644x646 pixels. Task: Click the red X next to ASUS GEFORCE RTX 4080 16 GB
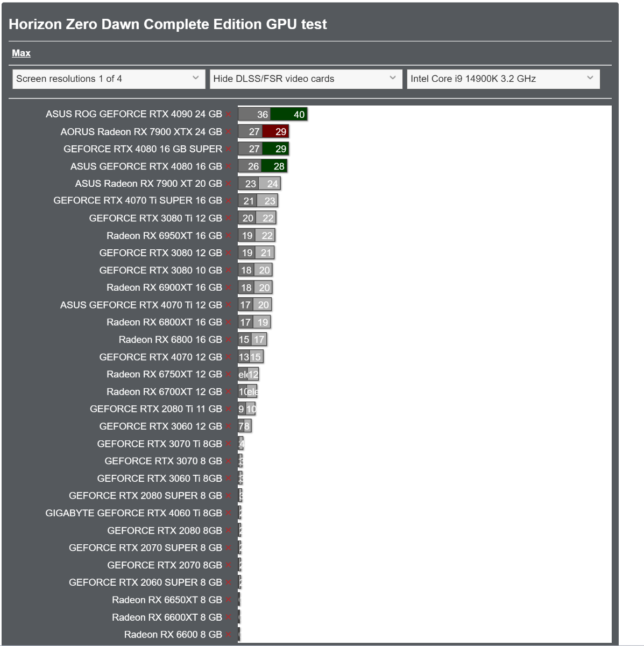[229, 167]
